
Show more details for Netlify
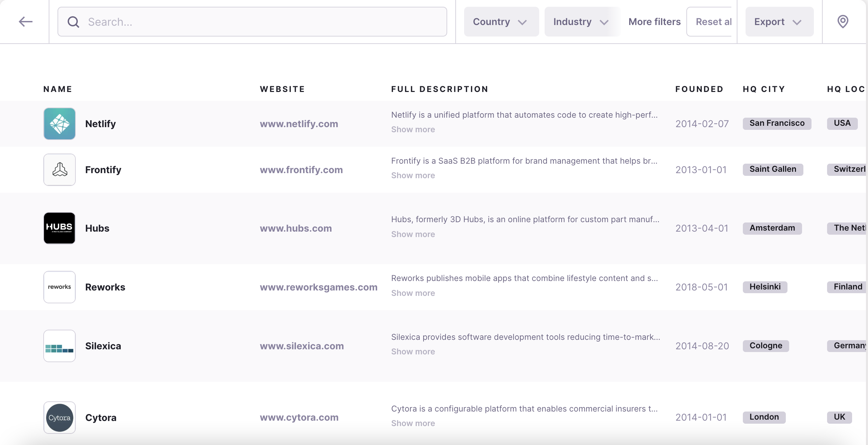coord(413,130)
